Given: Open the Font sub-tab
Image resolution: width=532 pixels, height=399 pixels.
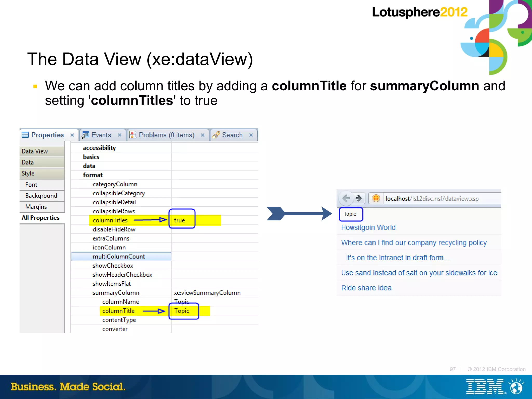Looking at the screenshot, I should [x=42, y=185].
